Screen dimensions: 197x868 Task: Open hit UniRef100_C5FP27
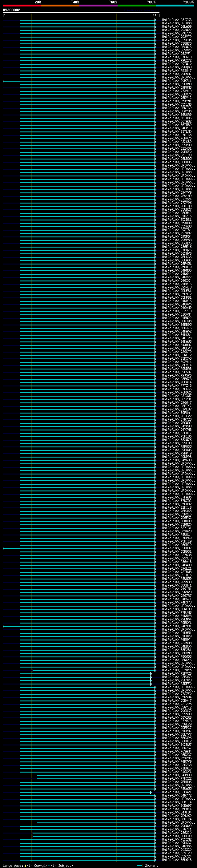pos(177,728)
